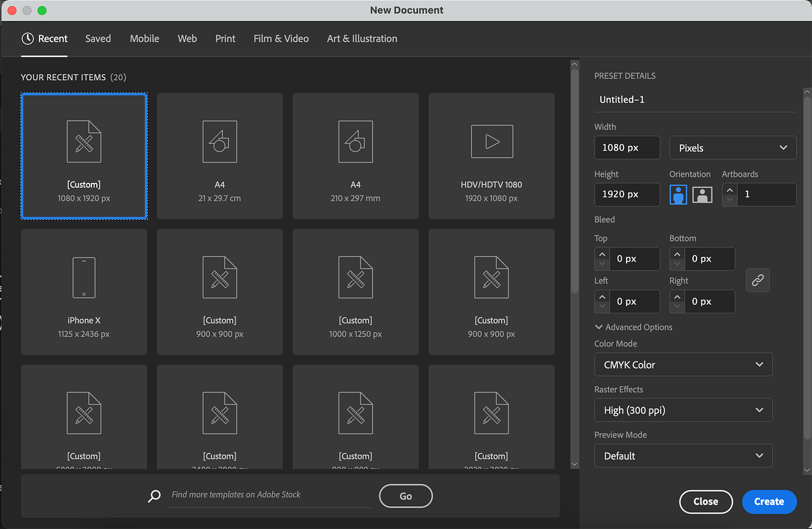Open Raster Effects High (300 ppi) dropdown
This screenshot has width=812, height=529.
point(683,410)
